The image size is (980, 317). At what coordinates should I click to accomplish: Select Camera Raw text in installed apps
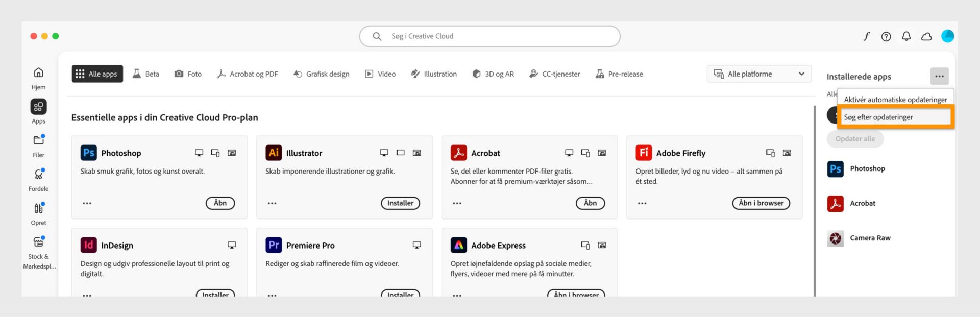[x=870, y=238]
